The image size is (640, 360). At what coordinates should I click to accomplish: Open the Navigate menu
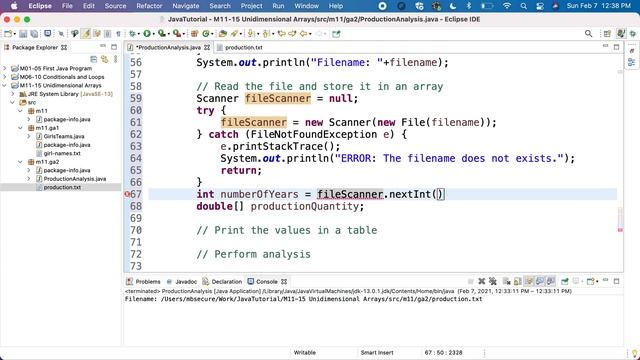click(185, 6)
